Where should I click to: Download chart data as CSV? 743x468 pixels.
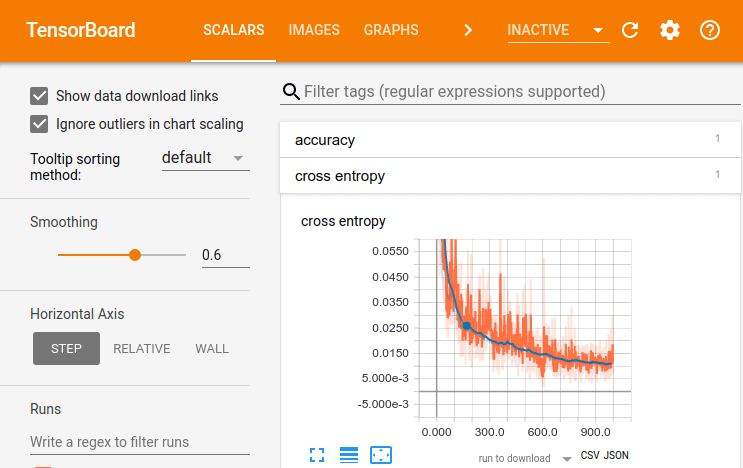click(x=590, y=455)
